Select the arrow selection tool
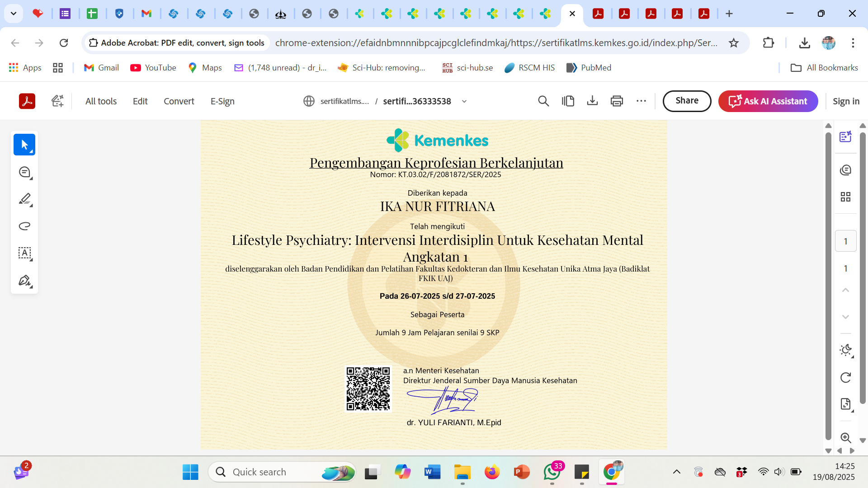 pyautogui.click(x=24, y=145)
